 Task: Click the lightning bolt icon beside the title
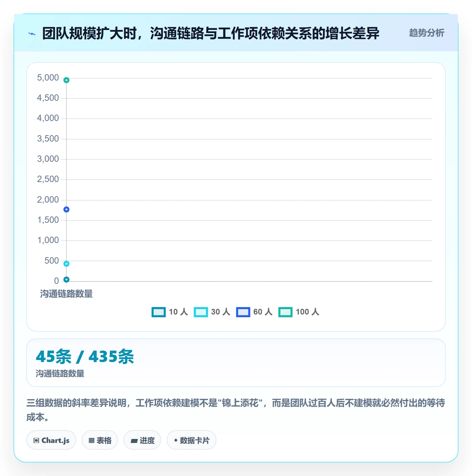tap(32, 34)
